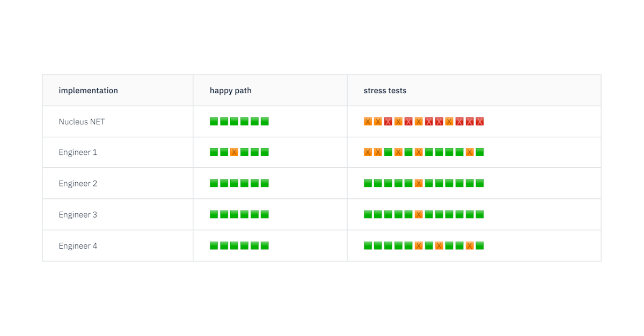The height and width of the screenshot is (336, 644).
Task: Click the 'happy path' column header
Action: tap(230, 91)
